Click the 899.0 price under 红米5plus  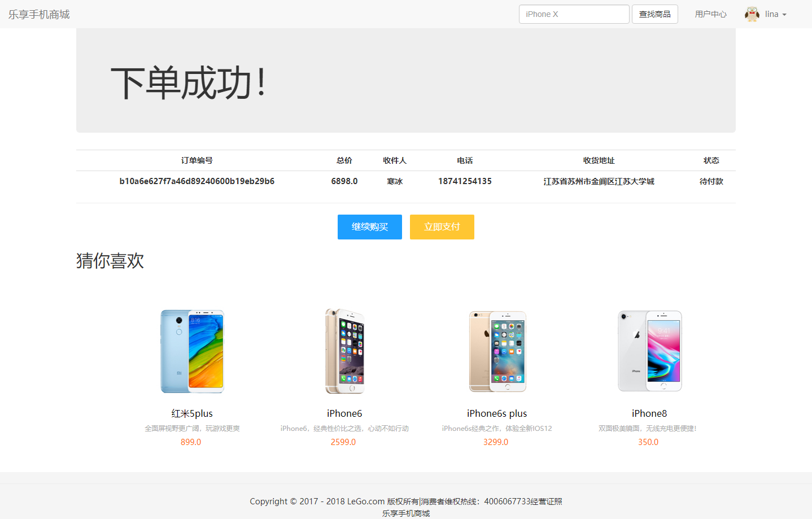tap(191, 442)
